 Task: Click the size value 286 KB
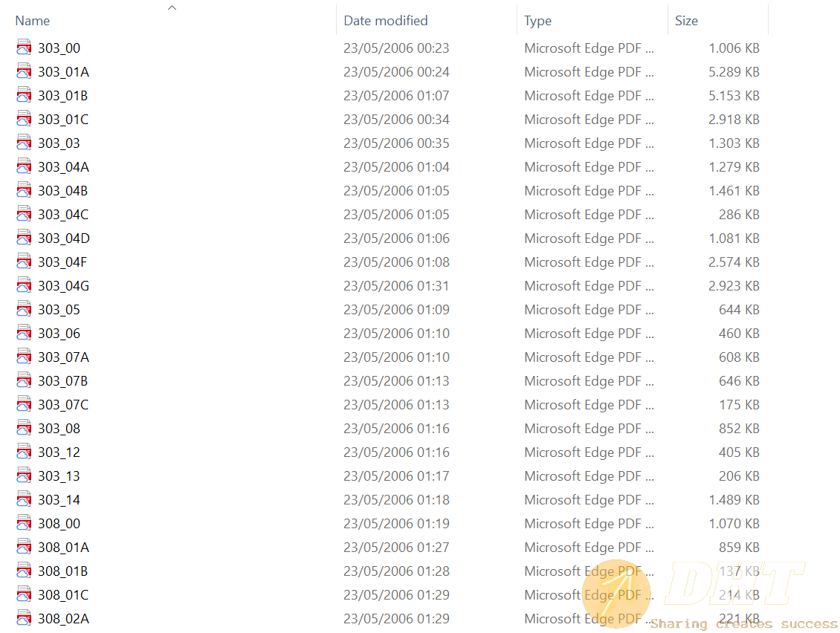coord(740,215)
